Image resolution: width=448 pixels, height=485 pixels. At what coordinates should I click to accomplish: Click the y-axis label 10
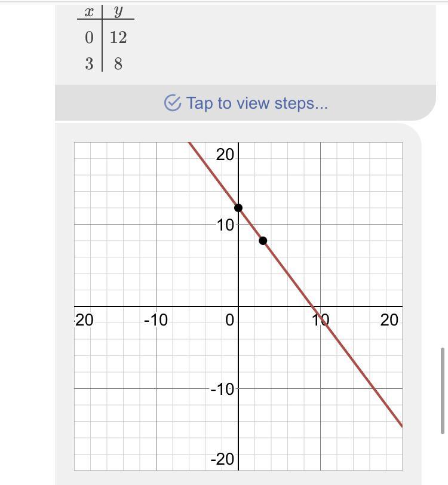coord(225,225)
